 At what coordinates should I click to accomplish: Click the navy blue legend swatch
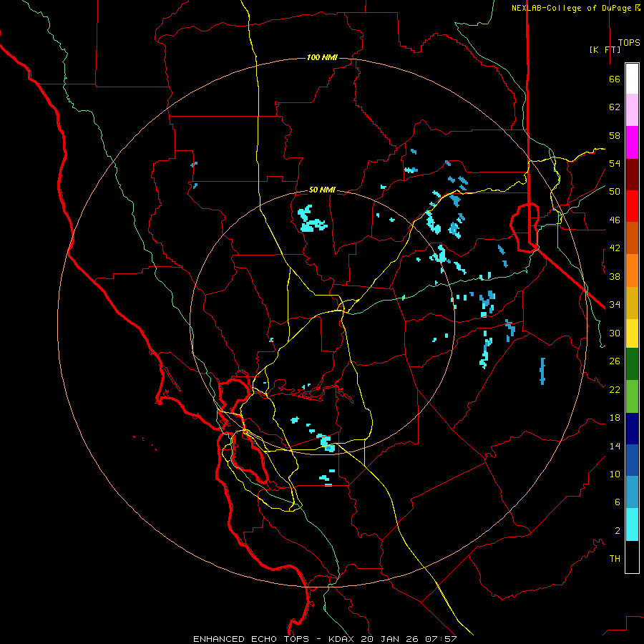tap(632, 429)
